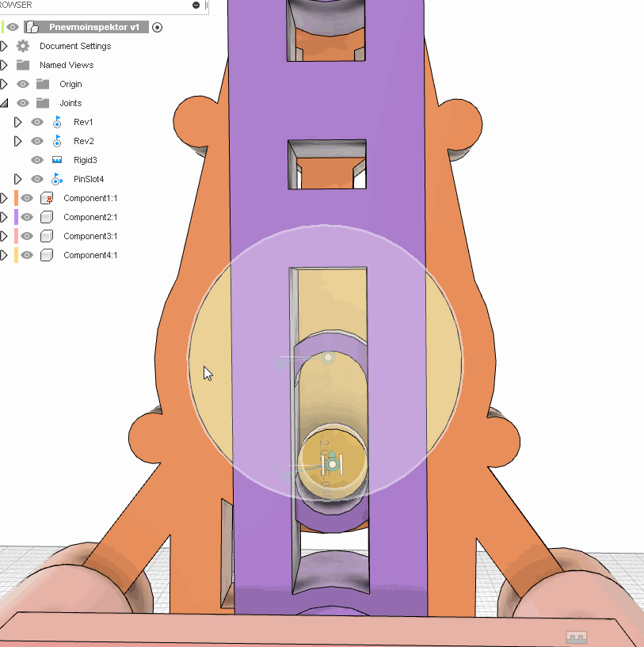The height and width of the screenshot is (647, 644).
Task: Expand the Document Settings node
Action: click(x=4, y=46)
